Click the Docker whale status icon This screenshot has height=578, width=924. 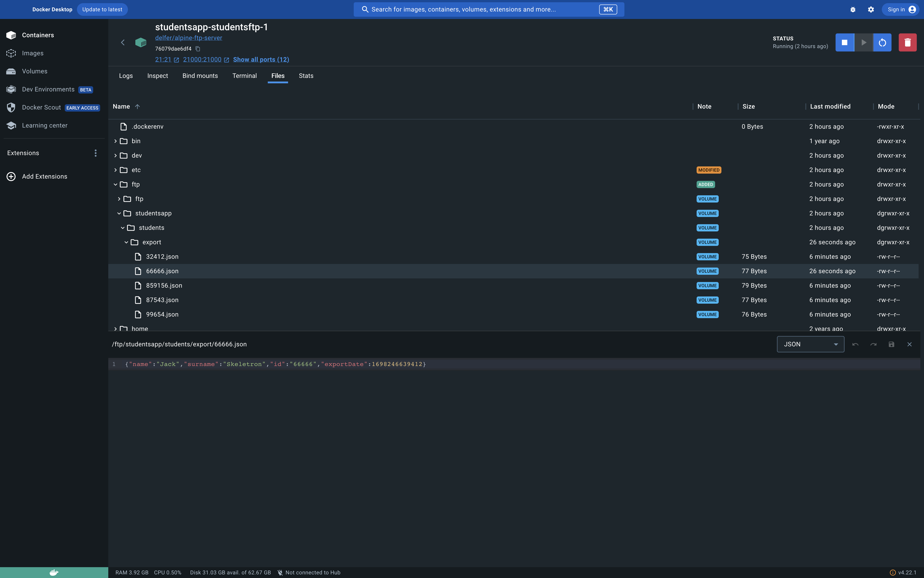pyautogui.click(x=54, y=572)
